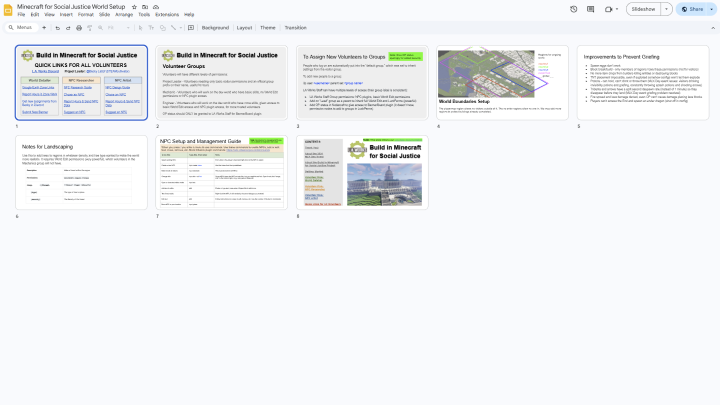Screen dimensions: 720x405
Task: Select slide 1 Quick Links thumbnail
Action: click(81, 83)
